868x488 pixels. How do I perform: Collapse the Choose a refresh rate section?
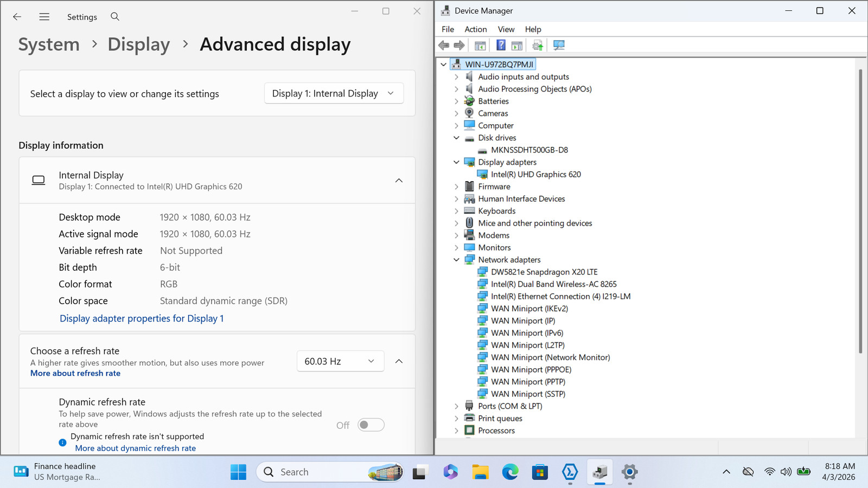(399, 361)
